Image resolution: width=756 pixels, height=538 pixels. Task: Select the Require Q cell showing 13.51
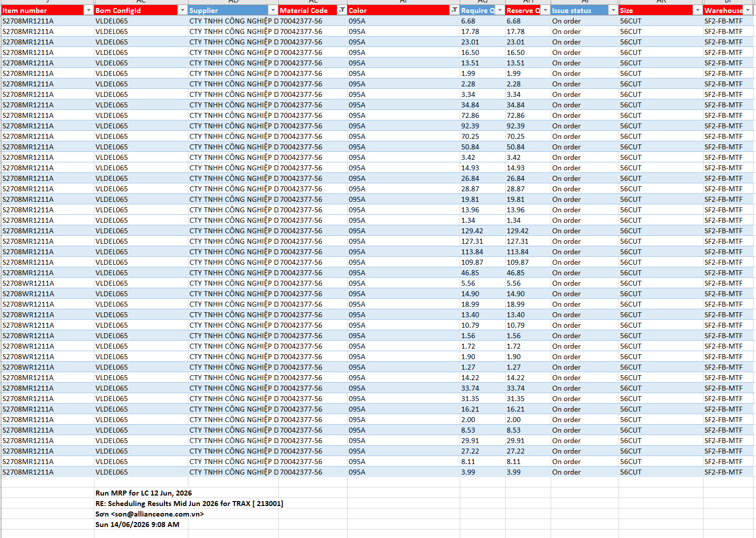click(x=482, y=63)
